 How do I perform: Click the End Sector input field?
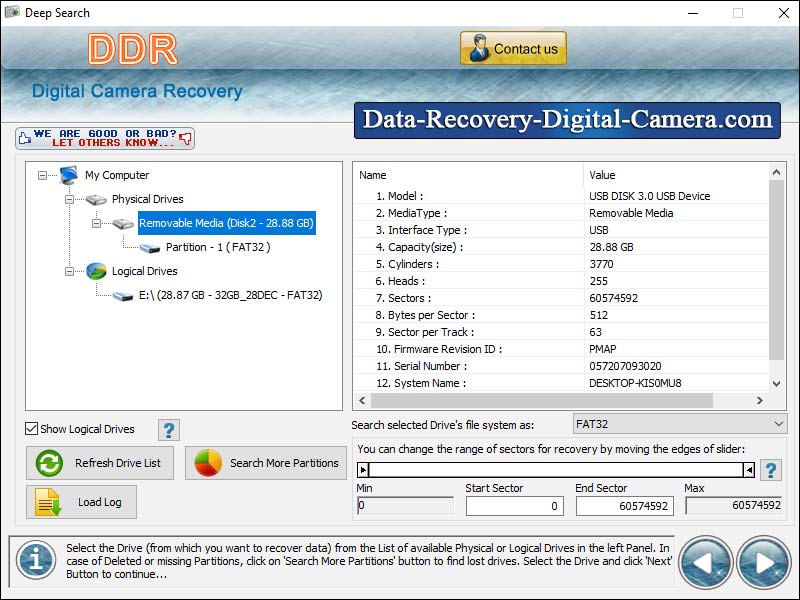624,506
